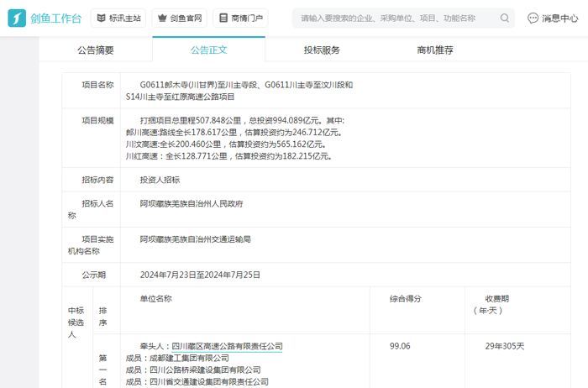Click the 收费期 column header

click(491, 304)
